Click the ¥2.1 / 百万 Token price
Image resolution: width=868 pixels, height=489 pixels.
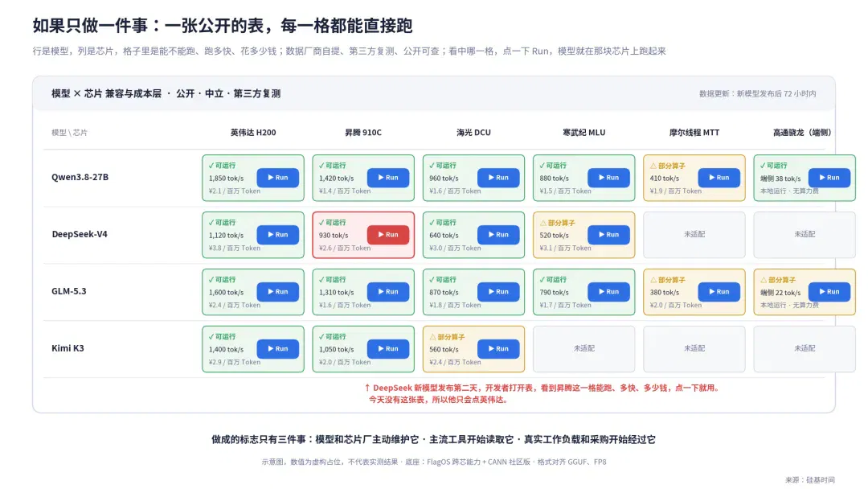point(234,191)
